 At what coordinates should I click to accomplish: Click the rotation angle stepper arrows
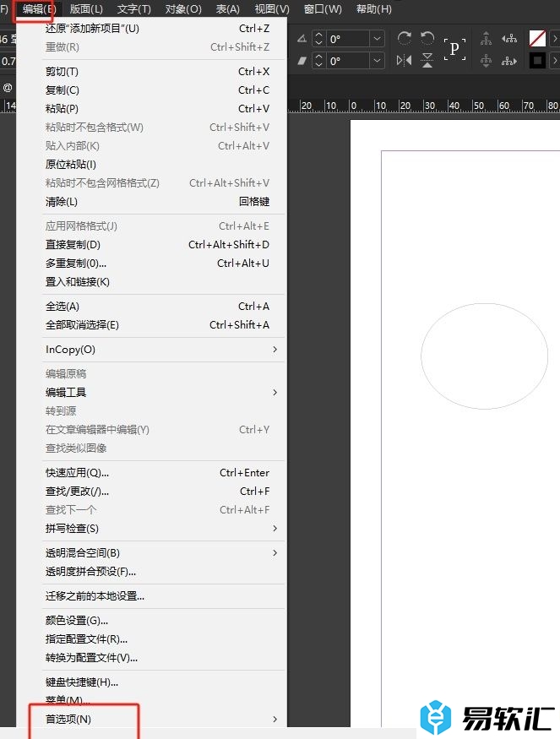pos(318,39)
